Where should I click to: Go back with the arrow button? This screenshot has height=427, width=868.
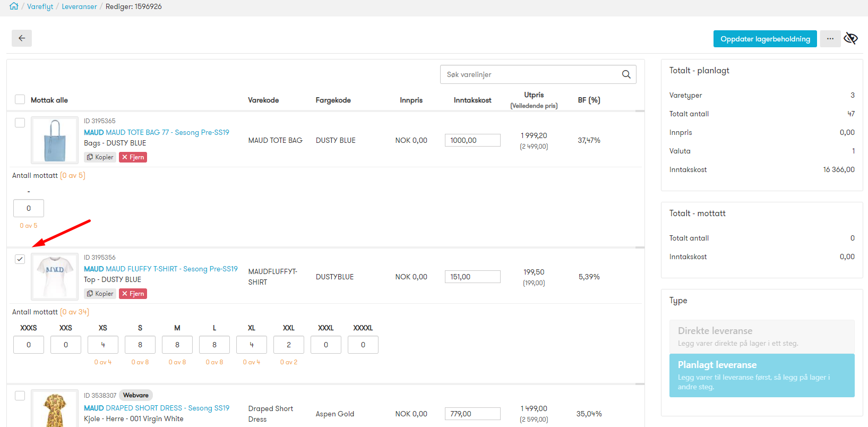[22, 38]
